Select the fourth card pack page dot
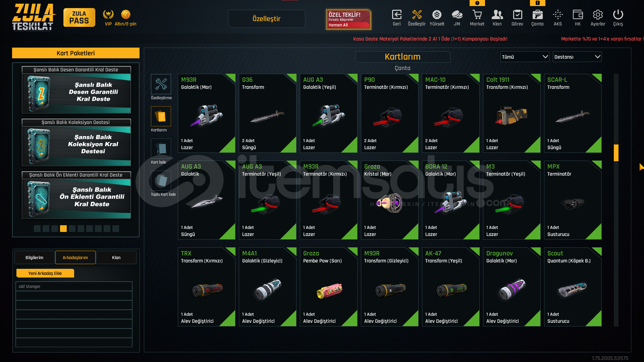644x362 pixels. (x=63, y=229)
